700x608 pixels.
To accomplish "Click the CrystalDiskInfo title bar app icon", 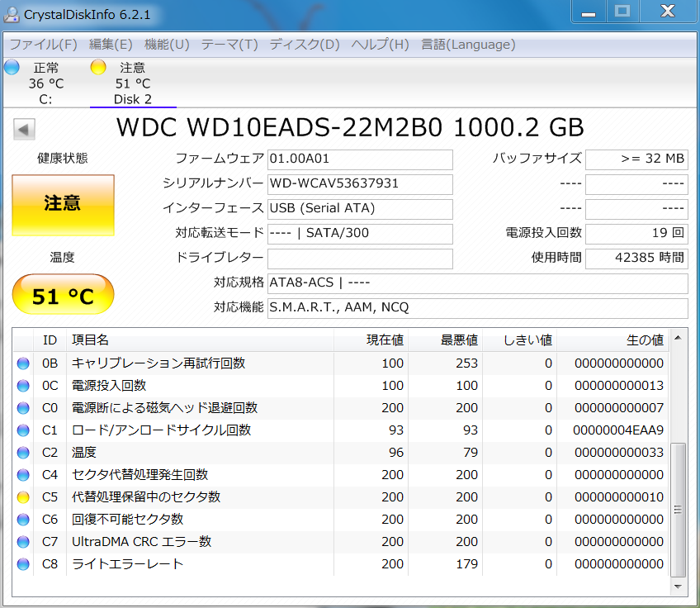I will (x=12, y=14).
